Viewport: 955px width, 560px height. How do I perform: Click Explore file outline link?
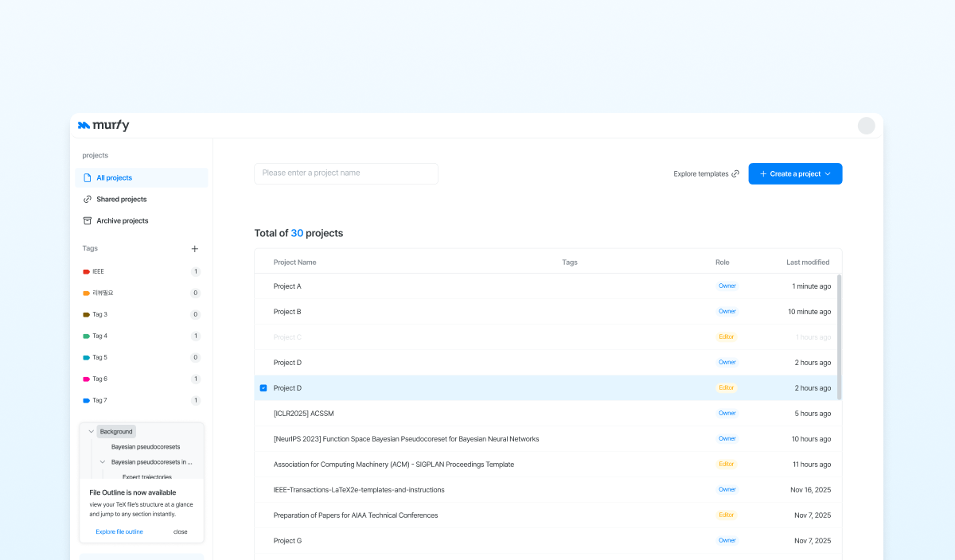(x=119, y=532)
